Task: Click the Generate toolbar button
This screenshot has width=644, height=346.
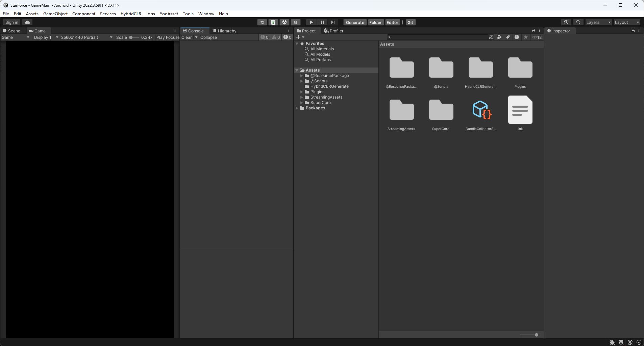Action: pos(355,22)
